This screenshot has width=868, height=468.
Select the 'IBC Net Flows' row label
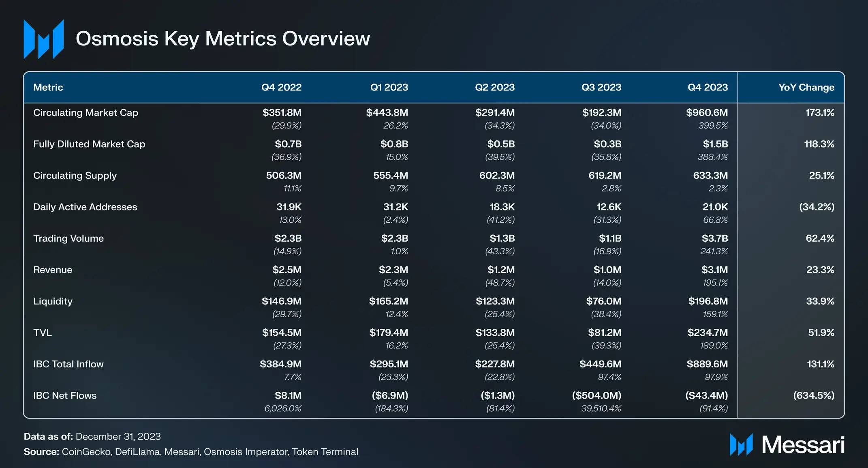tap(65, 395)
